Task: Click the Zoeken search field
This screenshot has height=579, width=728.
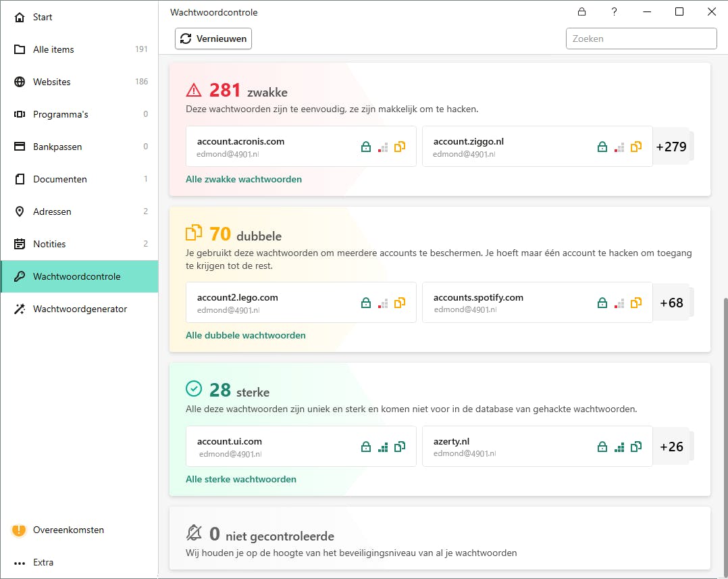Action: 641,39
